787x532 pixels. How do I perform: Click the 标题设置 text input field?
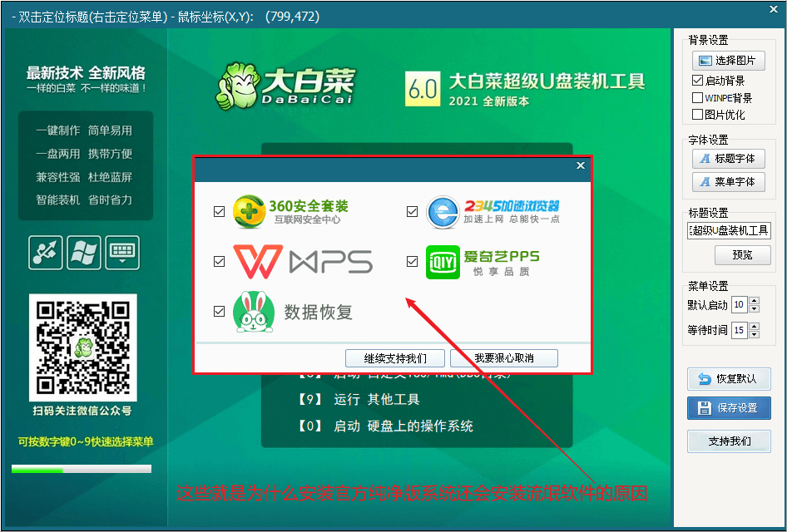tap(729, 230)
